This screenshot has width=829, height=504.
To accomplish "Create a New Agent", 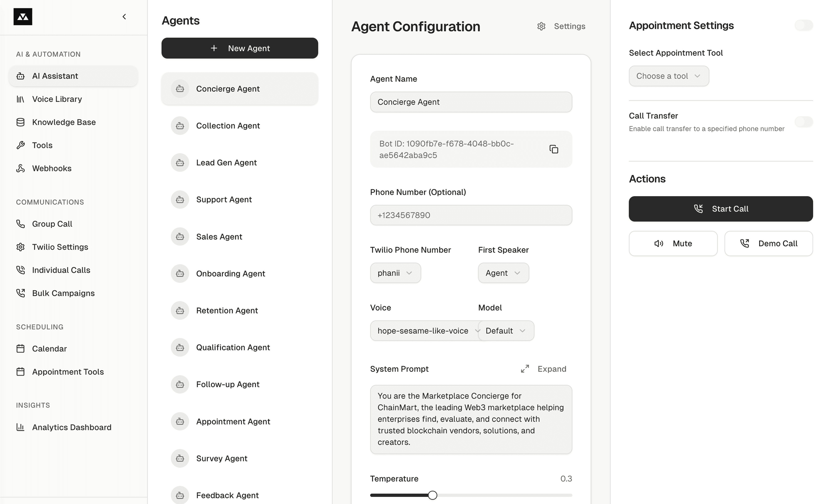I will coord(239,48).
